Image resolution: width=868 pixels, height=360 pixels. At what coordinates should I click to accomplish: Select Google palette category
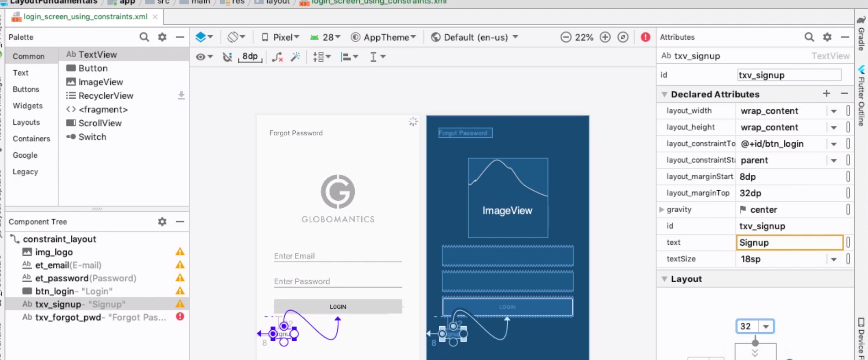tap(25, 155)
